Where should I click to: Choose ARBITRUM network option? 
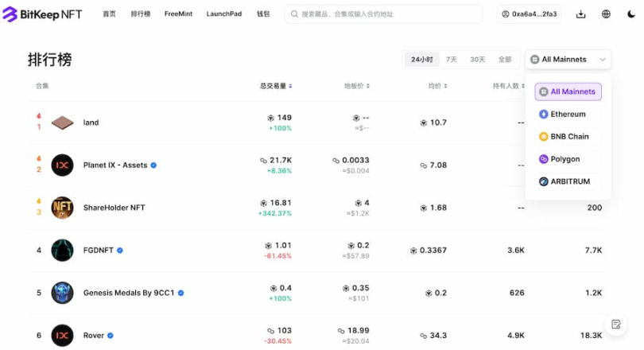click(x=568, y=181)
